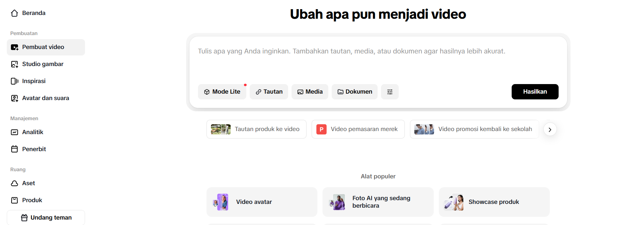Go to Avatar dan suara
The height and width of the screenshot is (225, 644).
pyautogui.click(x=45, y=98)
